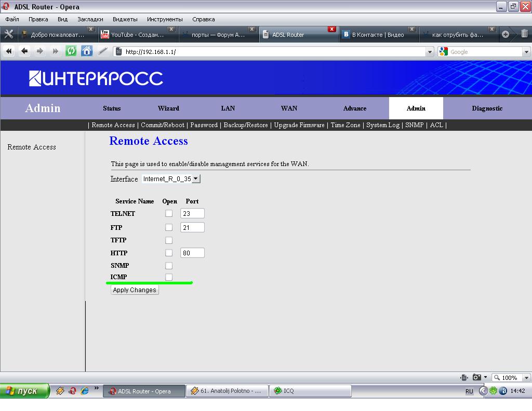Switch to the WAN tab
The width and height of the screenshot is (532, 411).
289,108
